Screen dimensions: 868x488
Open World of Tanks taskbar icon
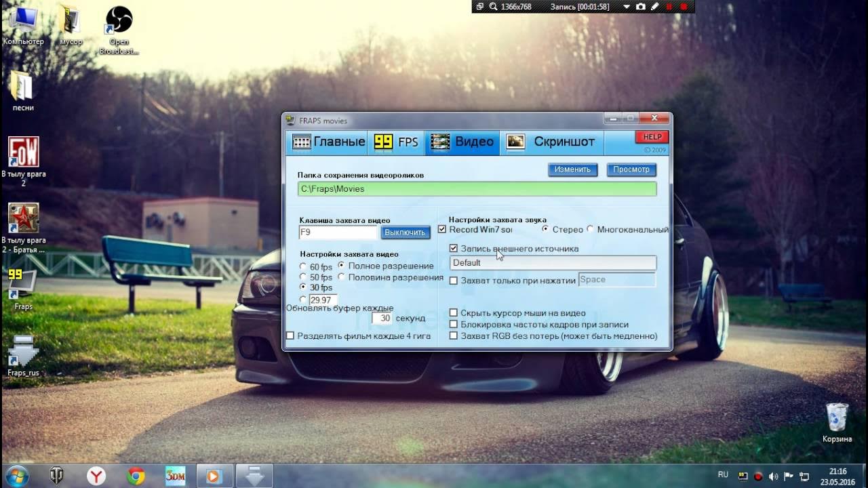[x=57, y=476]
